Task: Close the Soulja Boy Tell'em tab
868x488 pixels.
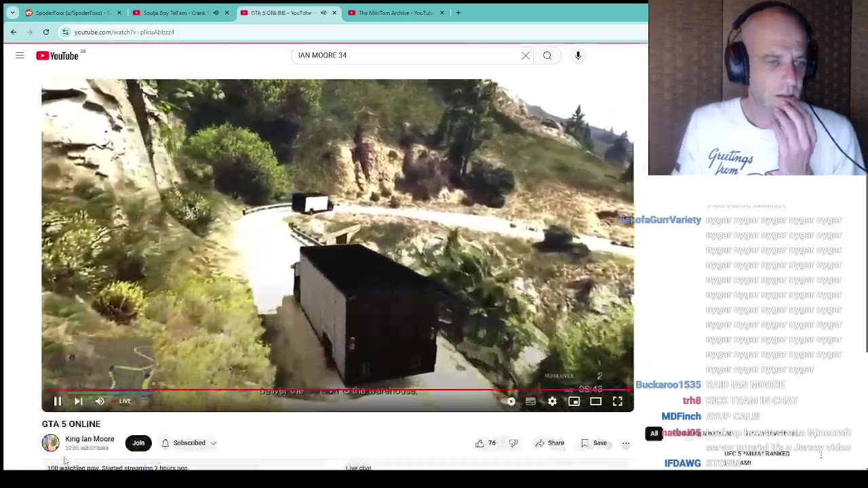Action: [x=226, y=12]
